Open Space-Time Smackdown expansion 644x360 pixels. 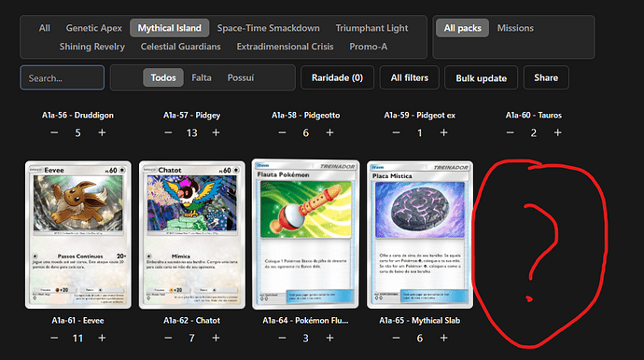[268, 28]
